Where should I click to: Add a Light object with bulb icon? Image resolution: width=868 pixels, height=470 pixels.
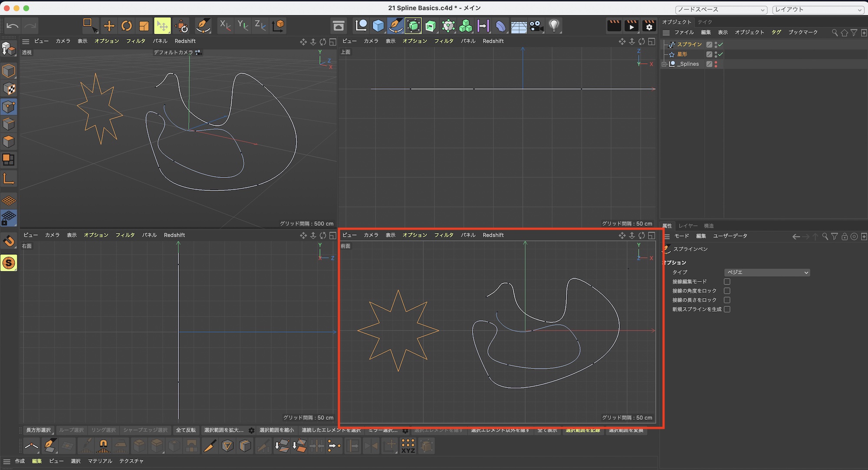pos(554,26)
